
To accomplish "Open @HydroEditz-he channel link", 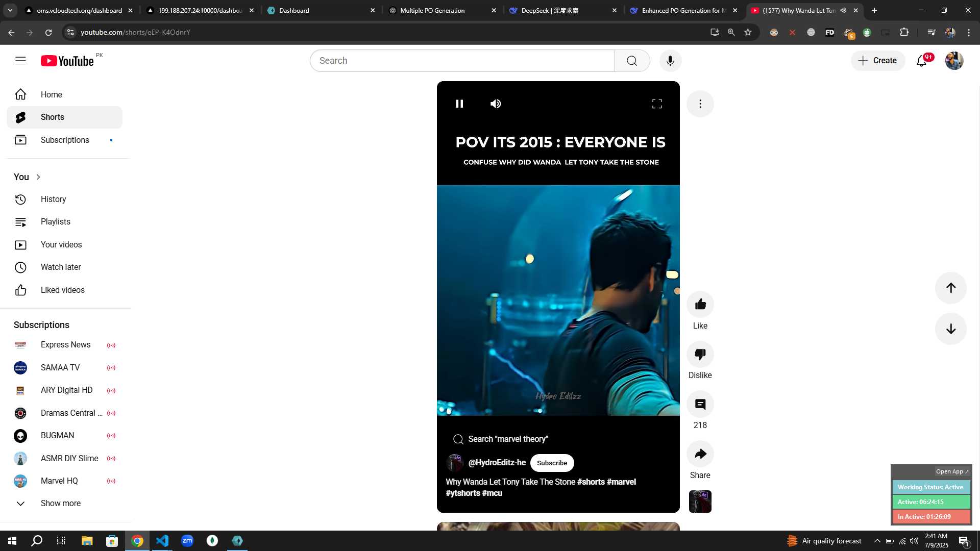I will [497, 462].
